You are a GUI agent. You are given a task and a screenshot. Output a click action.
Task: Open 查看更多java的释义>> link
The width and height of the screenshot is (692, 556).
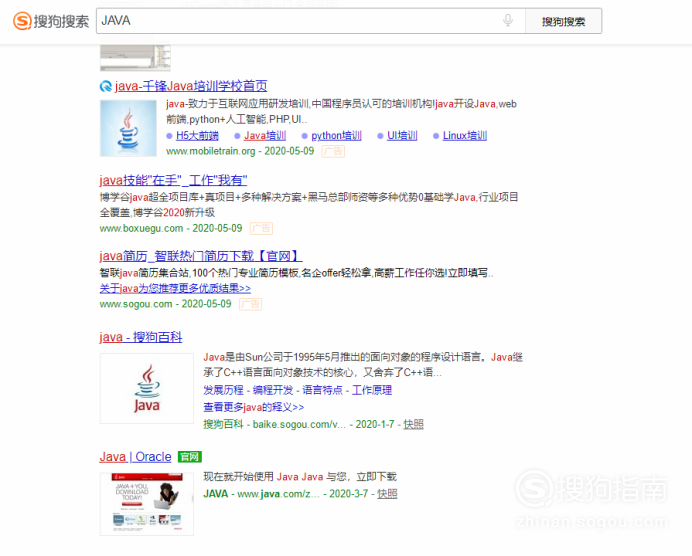coord(253,407)
